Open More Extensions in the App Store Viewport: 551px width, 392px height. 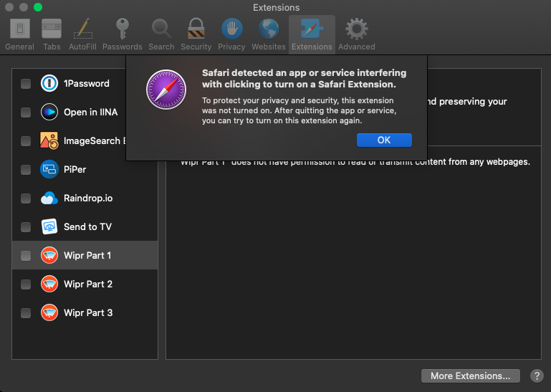point(471,376)
